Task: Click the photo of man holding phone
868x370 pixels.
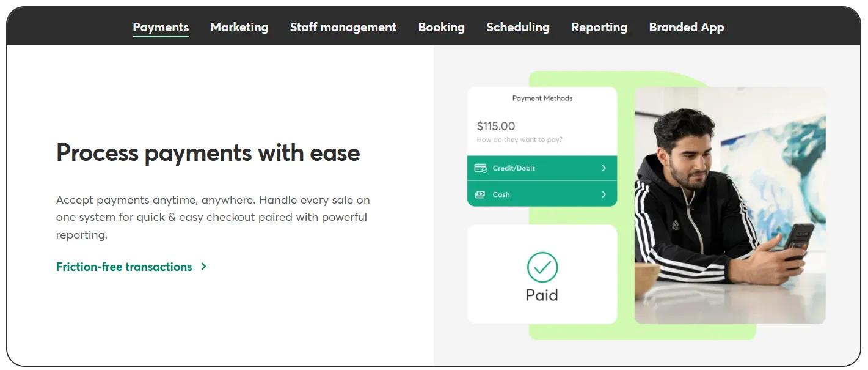Action: (729, 205)
